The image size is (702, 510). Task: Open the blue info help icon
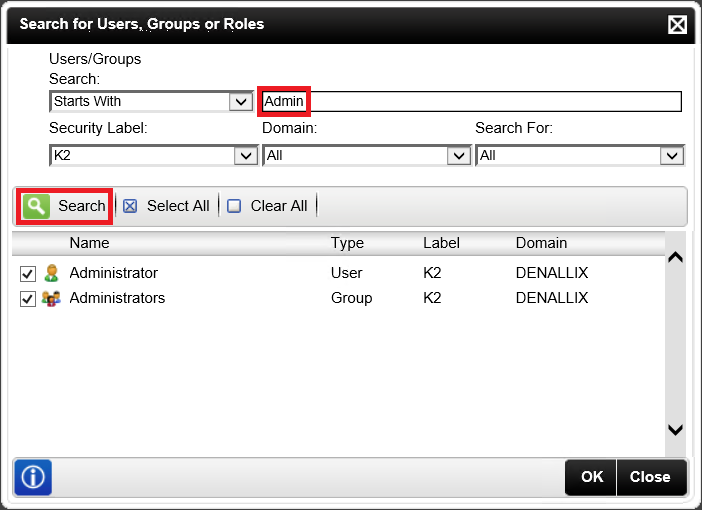[33, 477]
